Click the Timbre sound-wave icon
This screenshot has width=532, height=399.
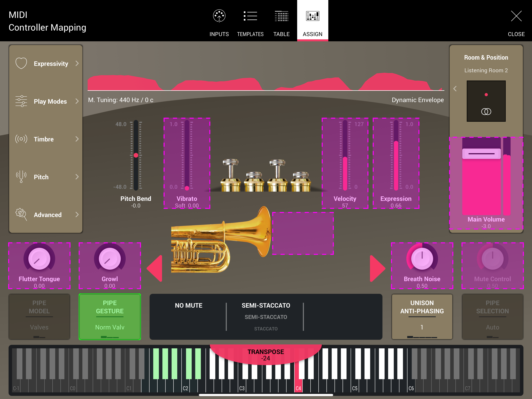pyautogui.click(x=21, y=139)
